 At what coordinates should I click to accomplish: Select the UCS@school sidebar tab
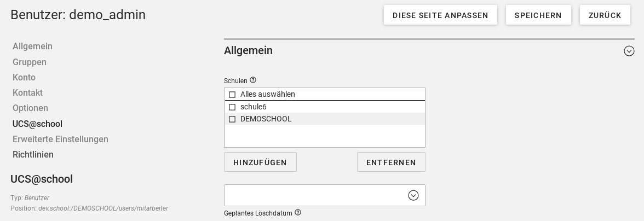[37, 124]
